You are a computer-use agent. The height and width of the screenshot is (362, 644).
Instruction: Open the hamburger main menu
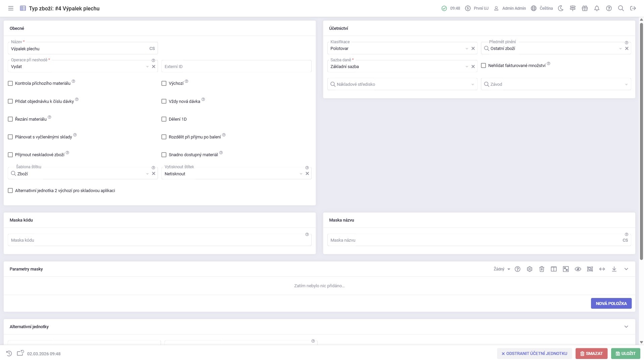tap(11, 8)
